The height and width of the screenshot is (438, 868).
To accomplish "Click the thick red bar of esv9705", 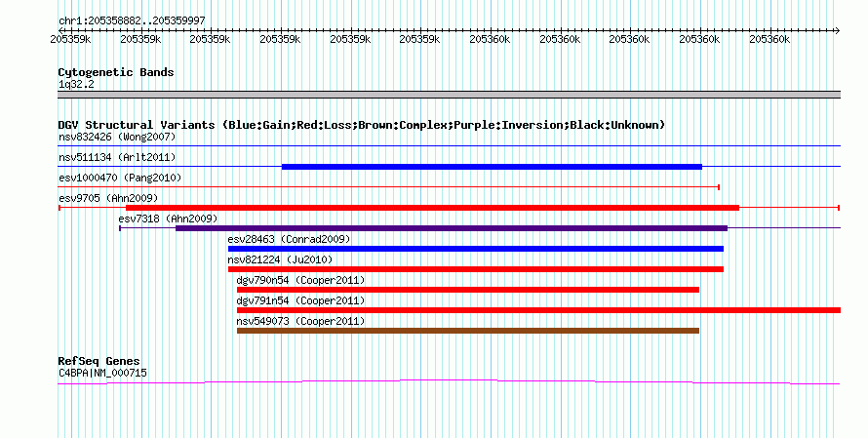I will pos(432,208).
